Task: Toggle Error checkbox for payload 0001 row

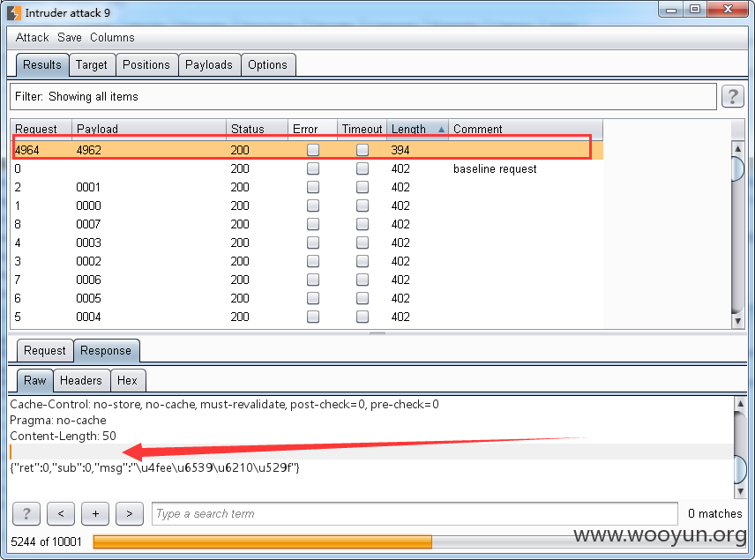Action: coord(313,187)
